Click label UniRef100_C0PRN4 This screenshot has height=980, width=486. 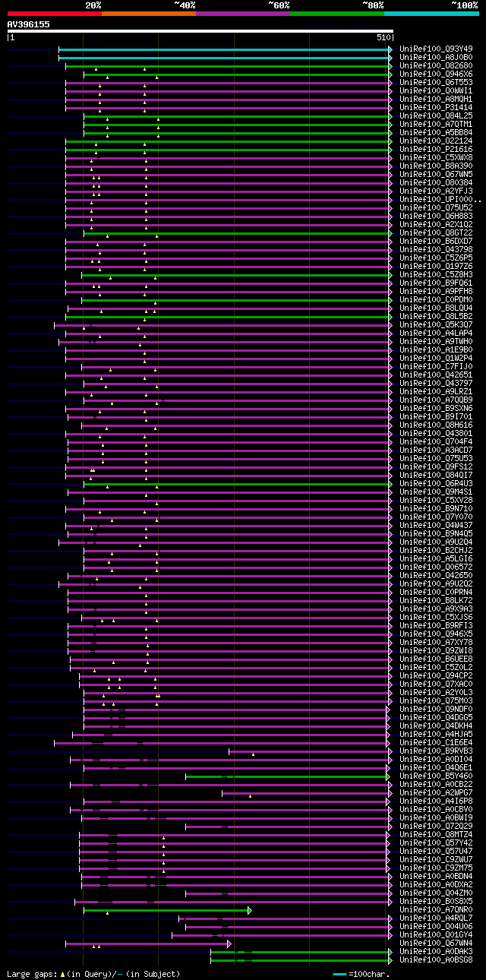[436, 592]
